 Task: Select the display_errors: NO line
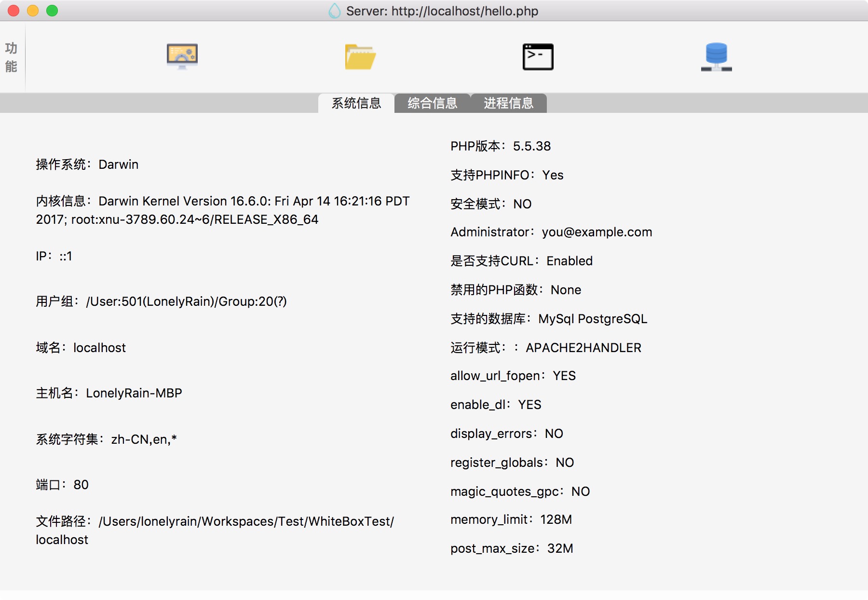[507, 434]
